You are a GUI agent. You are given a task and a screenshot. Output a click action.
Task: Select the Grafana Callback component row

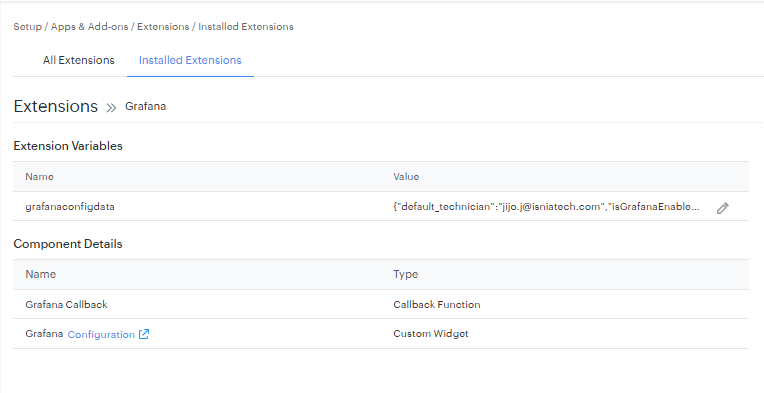point(381,304)
